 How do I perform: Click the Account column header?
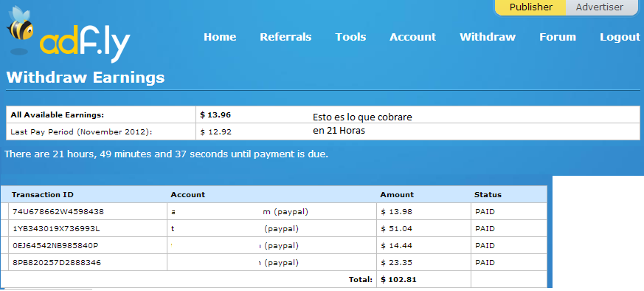187,195
